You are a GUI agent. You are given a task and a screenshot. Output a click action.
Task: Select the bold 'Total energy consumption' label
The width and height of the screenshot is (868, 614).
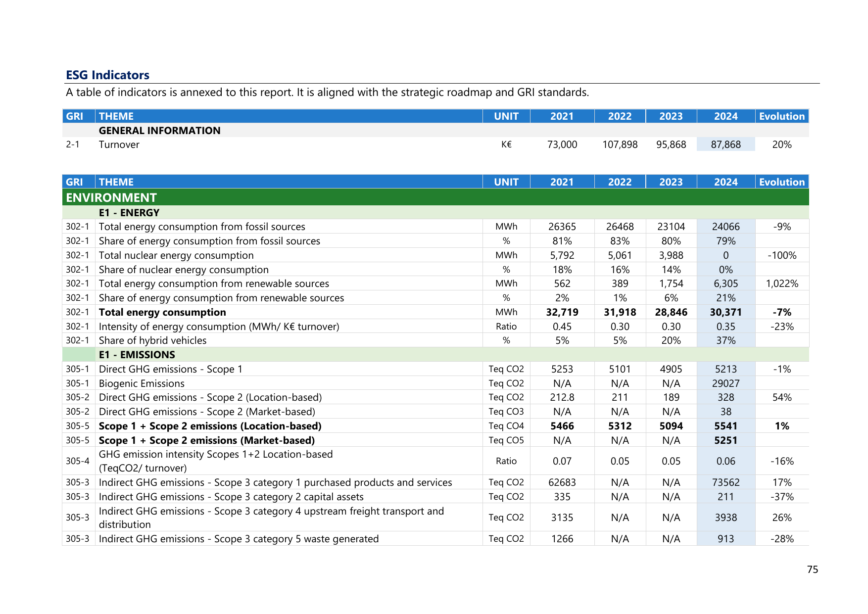[x=162, y=312]
